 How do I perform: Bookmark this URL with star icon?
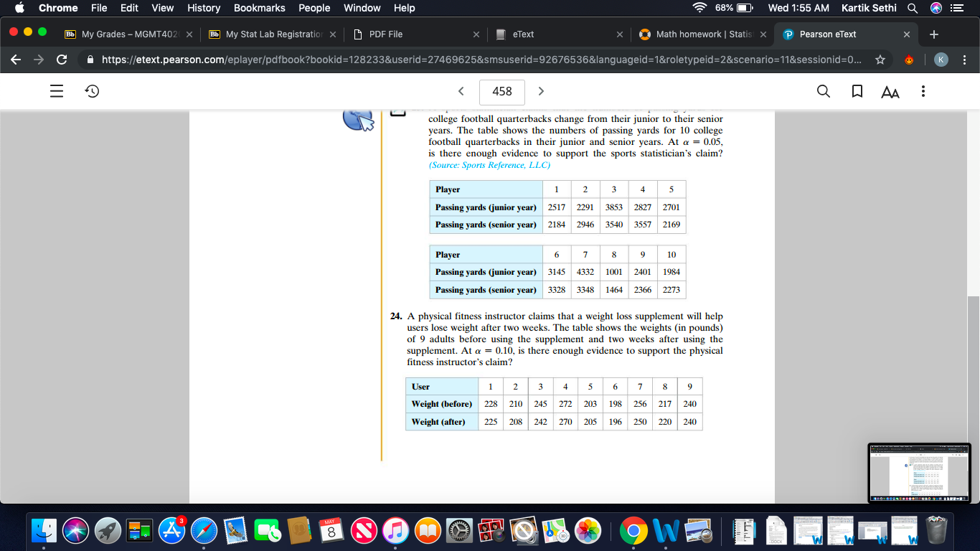click(880, 60)
